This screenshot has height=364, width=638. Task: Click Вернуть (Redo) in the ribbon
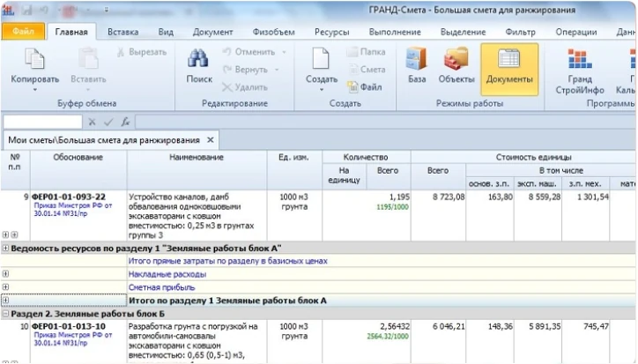[245, 70]
